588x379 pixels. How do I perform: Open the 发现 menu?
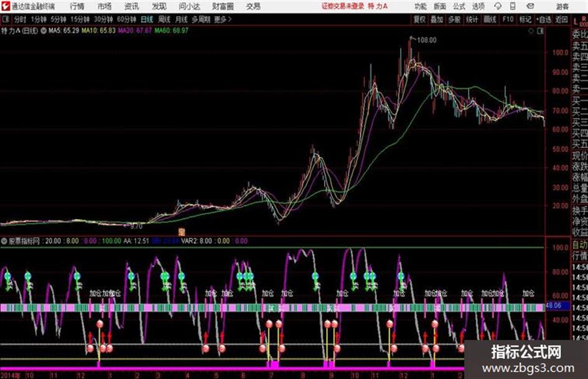coord(159,6)
